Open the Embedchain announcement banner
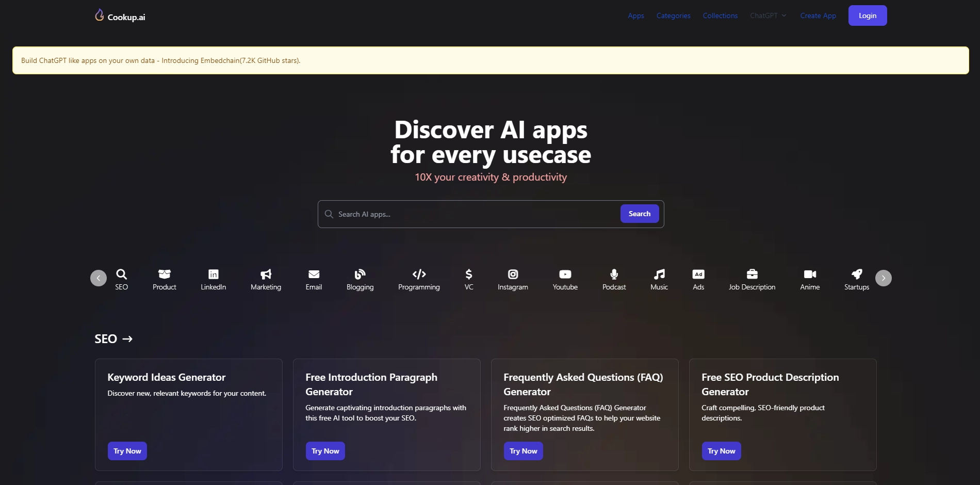980x485 pixels. coord(160,60)
